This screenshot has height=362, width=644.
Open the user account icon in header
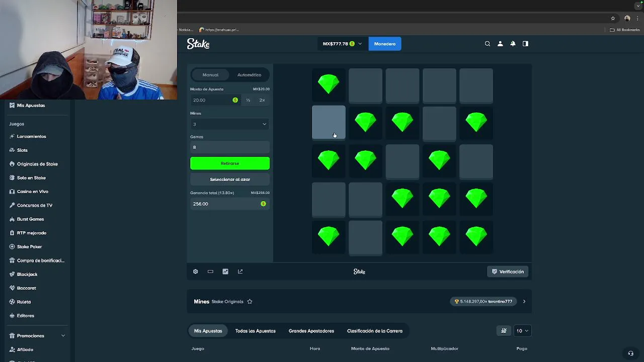coord(500,44)
